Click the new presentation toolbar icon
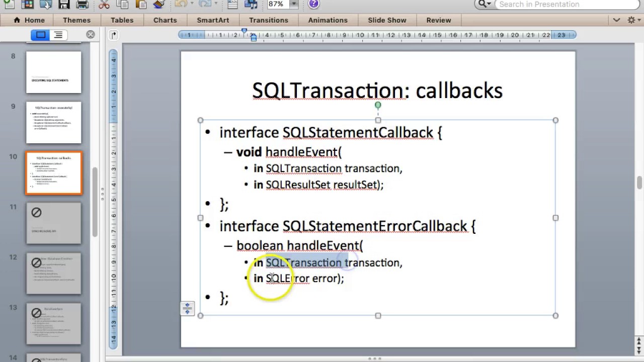 (9, 4)
